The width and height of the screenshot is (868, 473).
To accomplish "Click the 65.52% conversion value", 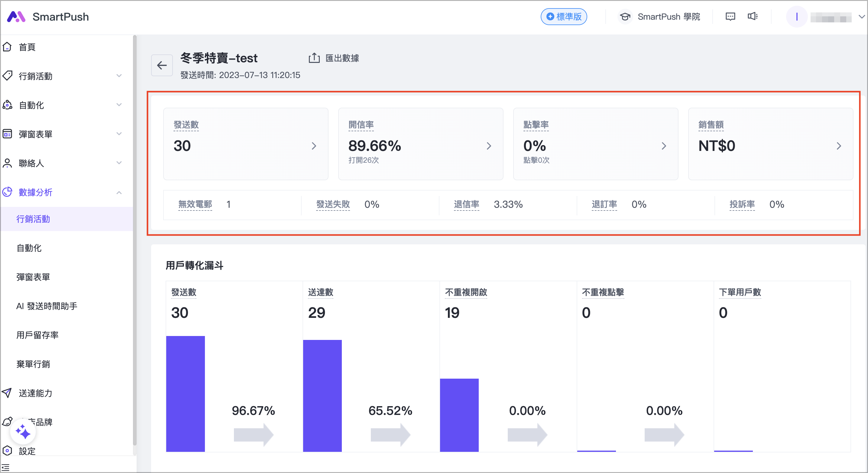I will [390, 410].
